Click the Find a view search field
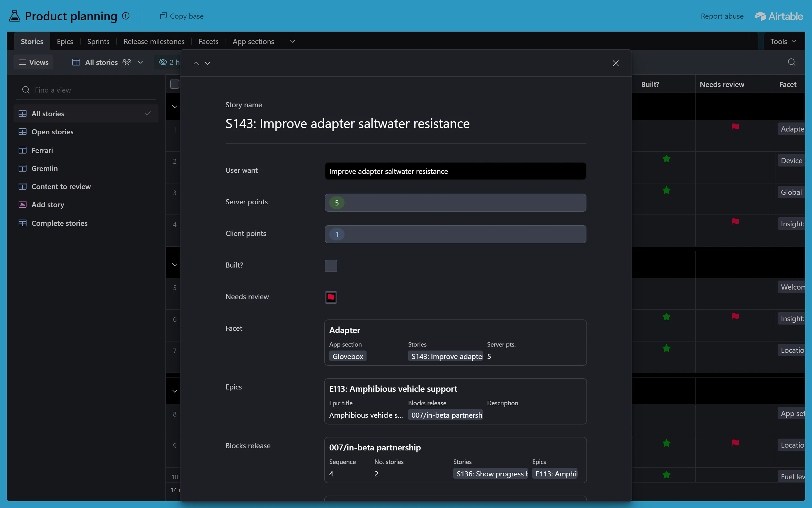812x508 pixels. point(86,90)
